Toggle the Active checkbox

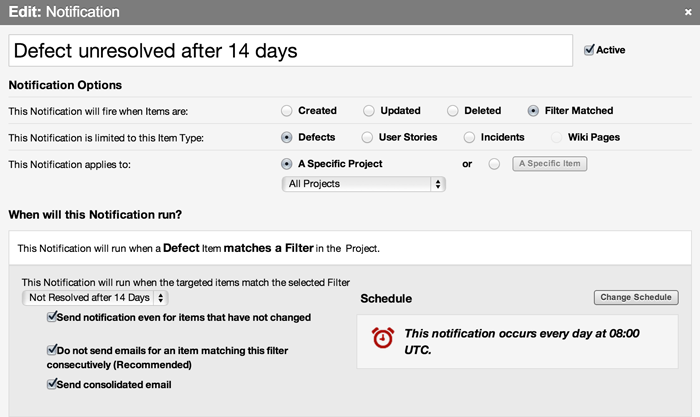[x=589, y=50]
